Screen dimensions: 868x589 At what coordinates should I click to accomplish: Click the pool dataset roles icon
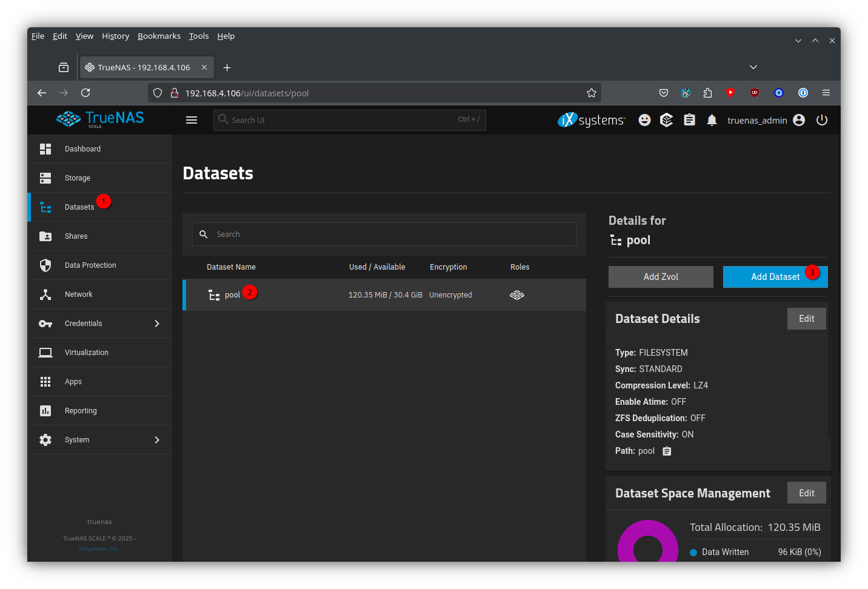click(x=516, y=295)
